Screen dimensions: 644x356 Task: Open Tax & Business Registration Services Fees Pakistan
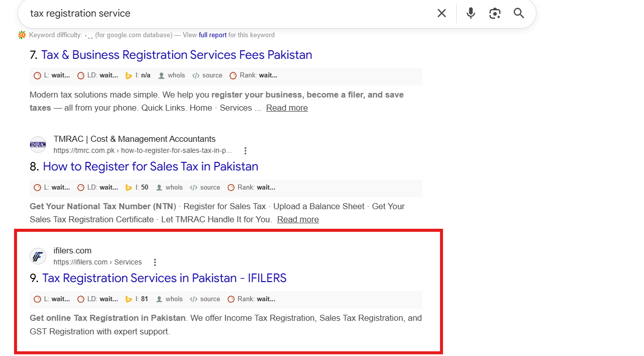tap(177, 55)
